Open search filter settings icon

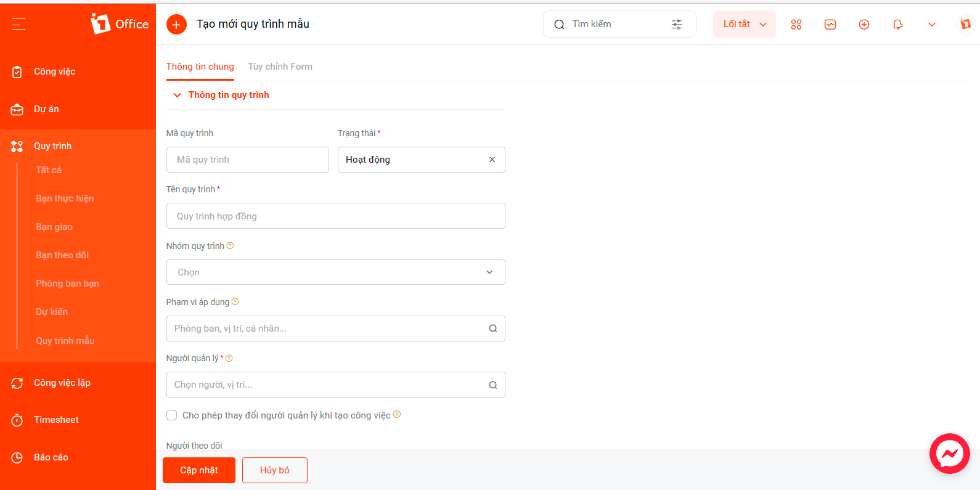click(x=677, y=25)
